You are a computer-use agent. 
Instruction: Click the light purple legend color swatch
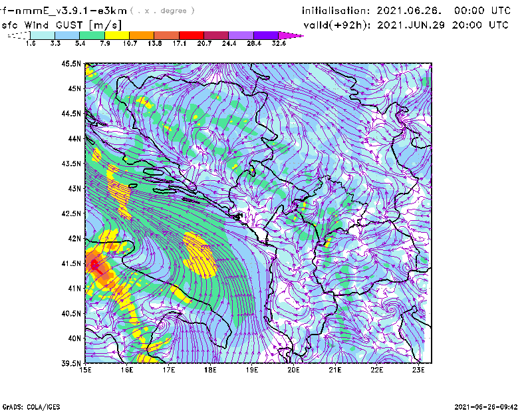[x=241, y=35]
